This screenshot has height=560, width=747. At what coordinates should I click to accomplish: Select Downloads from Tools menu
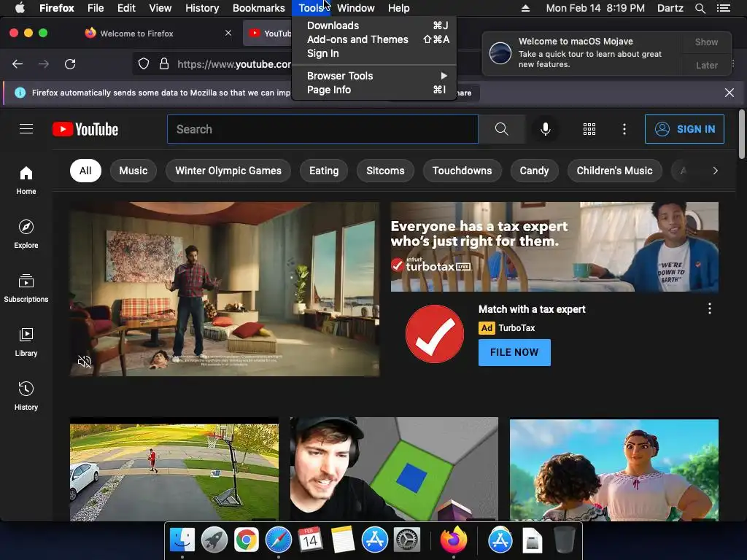point(374,26)
